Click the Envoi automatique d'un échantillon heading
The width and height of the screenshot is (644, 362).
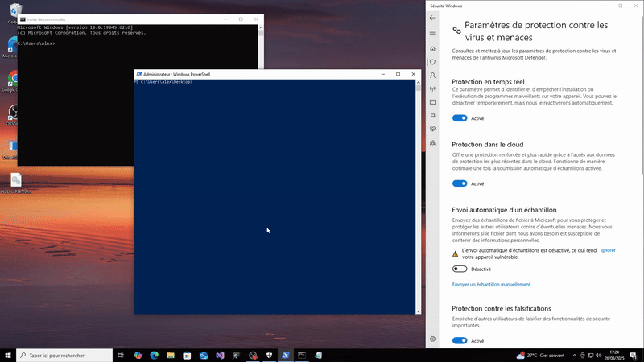[x=504, y=210]
